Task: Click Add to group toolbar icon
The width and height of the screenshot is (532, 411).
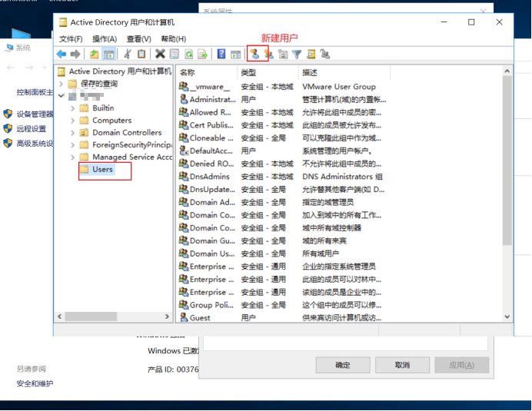Action: pos(325,54)
